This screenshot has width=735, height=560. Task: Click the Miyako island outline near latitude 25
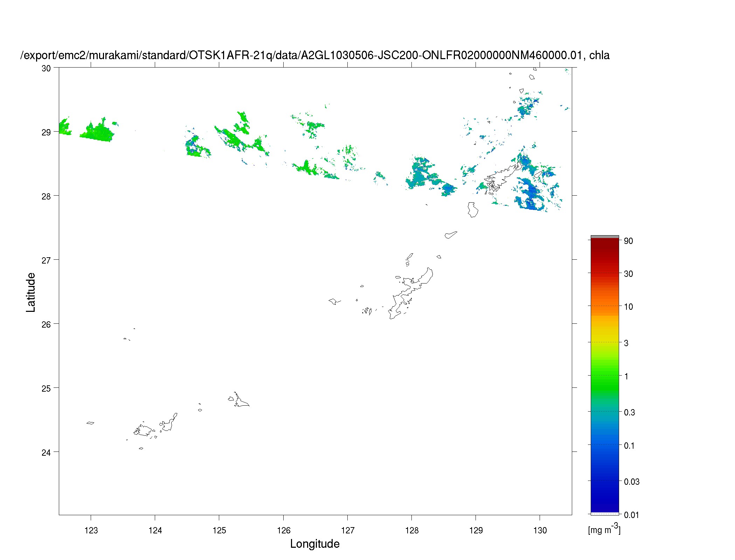coord(241,400)
